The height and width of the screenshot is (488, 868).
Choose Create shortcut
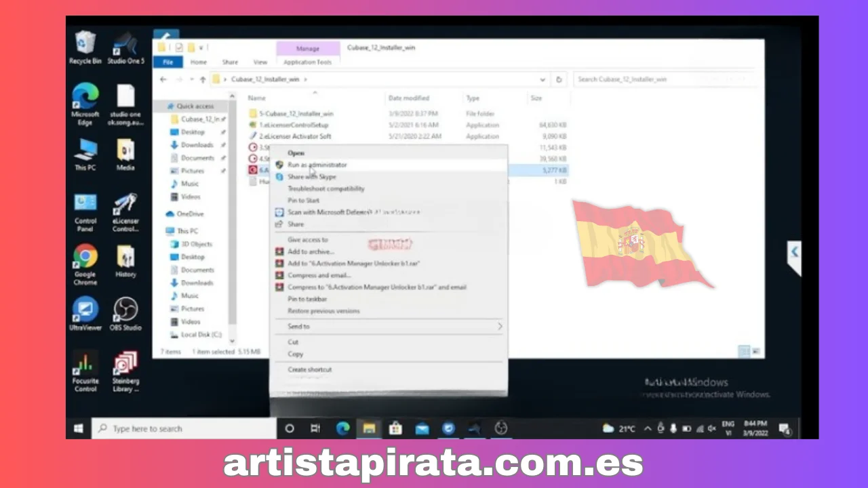(x=388, y=369)
